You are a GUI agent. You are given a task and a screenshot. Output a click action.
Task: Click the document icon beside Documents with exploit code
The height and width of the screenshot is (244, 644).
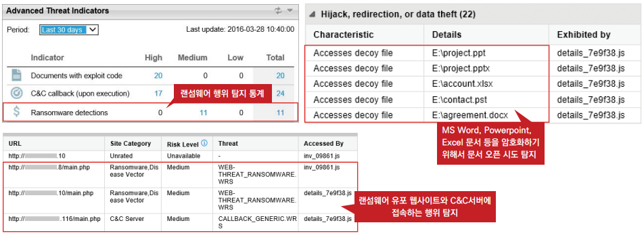[x=16, y=75]
